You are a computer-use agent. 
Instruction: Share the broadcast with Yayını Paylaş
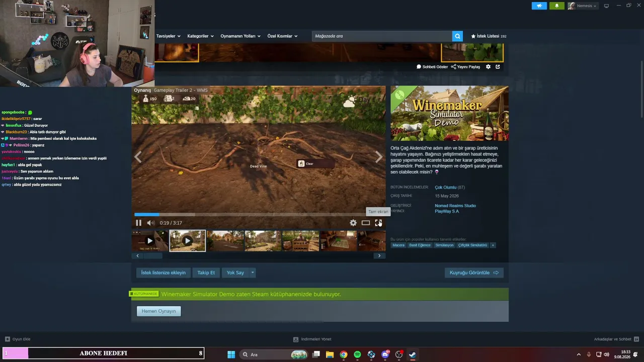click(465, 67)
